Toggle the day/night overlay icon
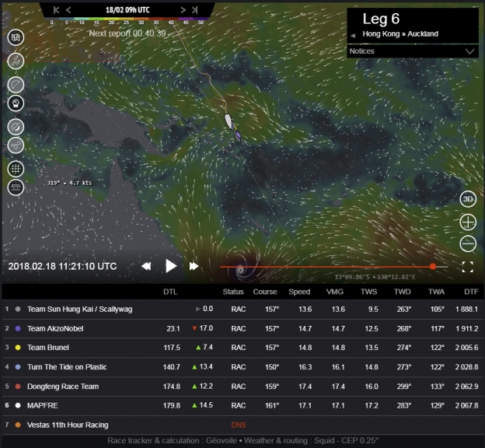The width and height of the screenshot is (485, 448). pos(16,127)
